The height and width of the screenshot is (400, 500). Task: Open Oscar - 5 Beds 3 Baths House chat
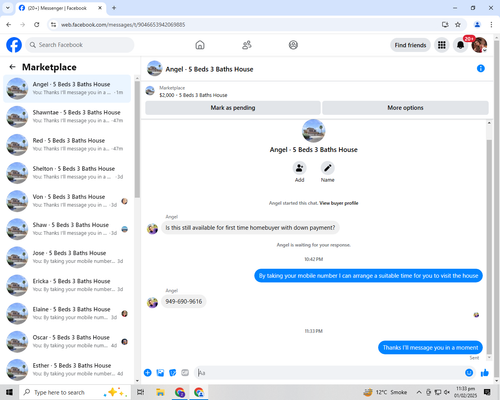coord(67,341)
